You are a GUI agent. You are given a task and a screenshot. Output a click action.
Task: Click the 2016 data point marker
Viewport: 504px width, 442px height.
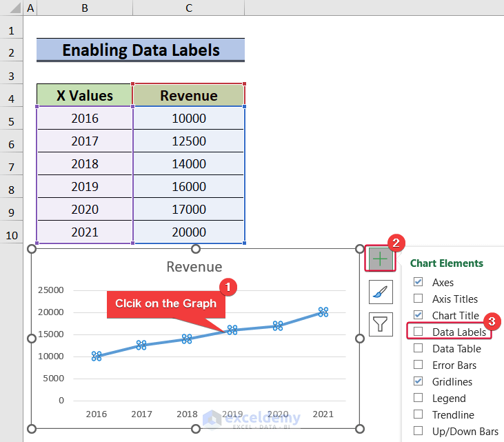(97, 356)
